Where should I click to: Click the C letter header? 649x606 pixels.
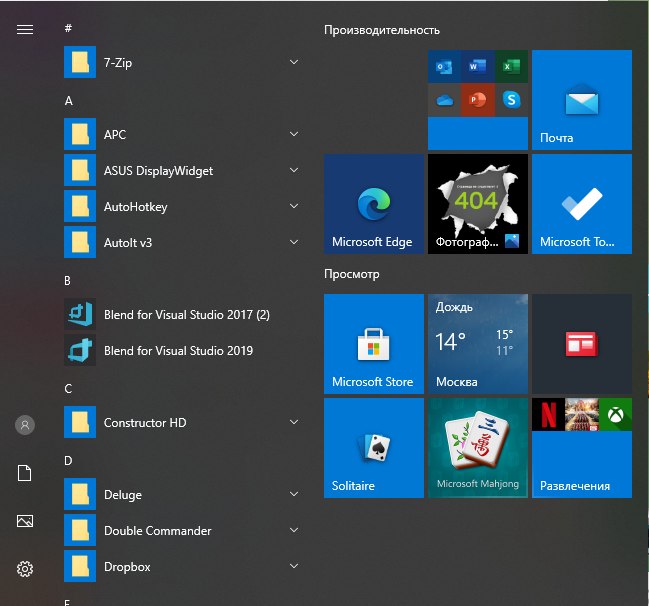tap(68, 389)
